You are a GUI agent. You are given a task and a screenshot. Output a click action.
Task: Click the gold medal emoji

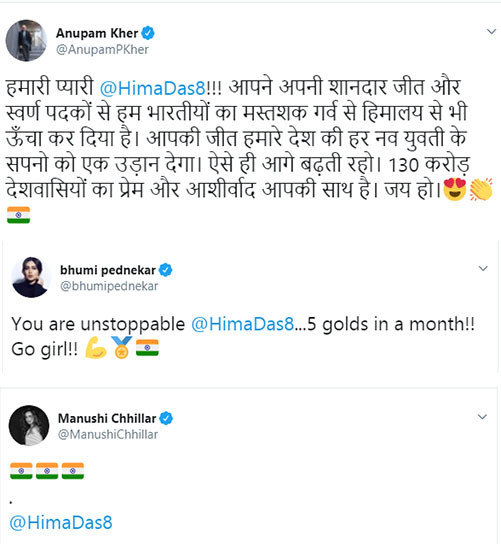(122, 347)
